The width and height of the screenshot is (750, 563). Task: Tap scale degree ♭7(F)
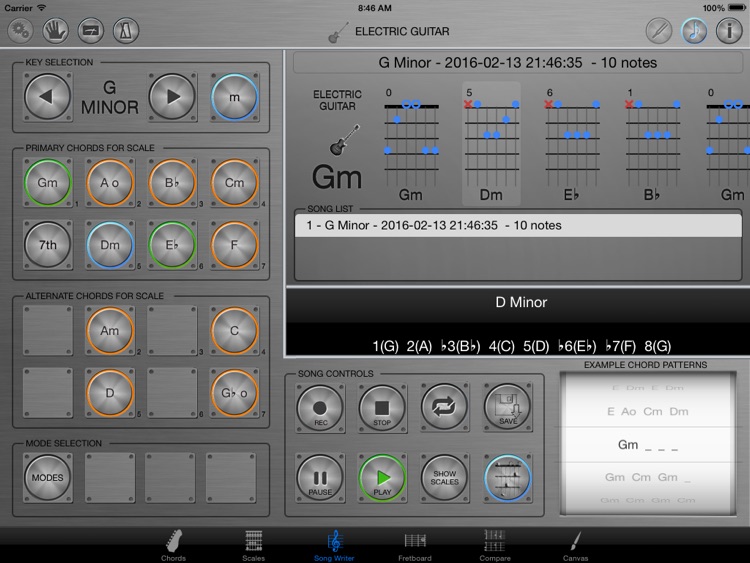620,346
